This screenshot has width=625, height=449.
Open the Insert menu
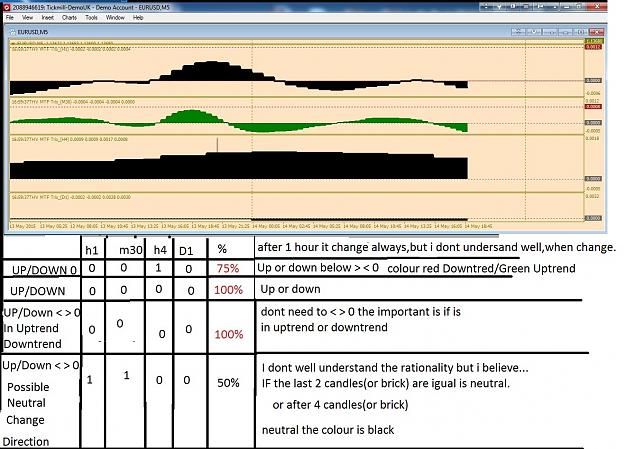pos(47,18)
